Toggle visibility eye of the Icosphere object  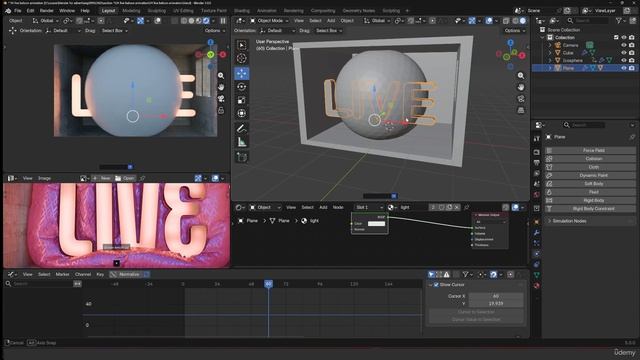tap(624, 60)
